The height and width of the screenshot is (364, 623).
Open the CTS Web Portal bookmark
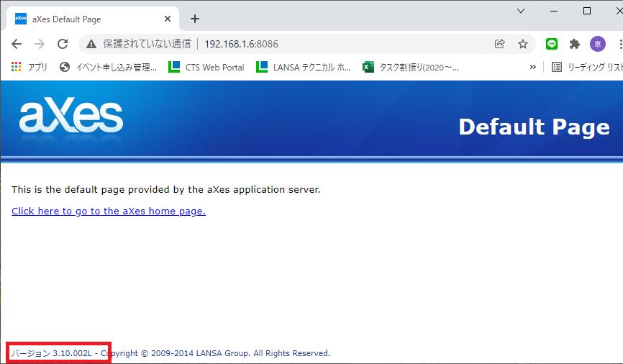pos(206,67)
